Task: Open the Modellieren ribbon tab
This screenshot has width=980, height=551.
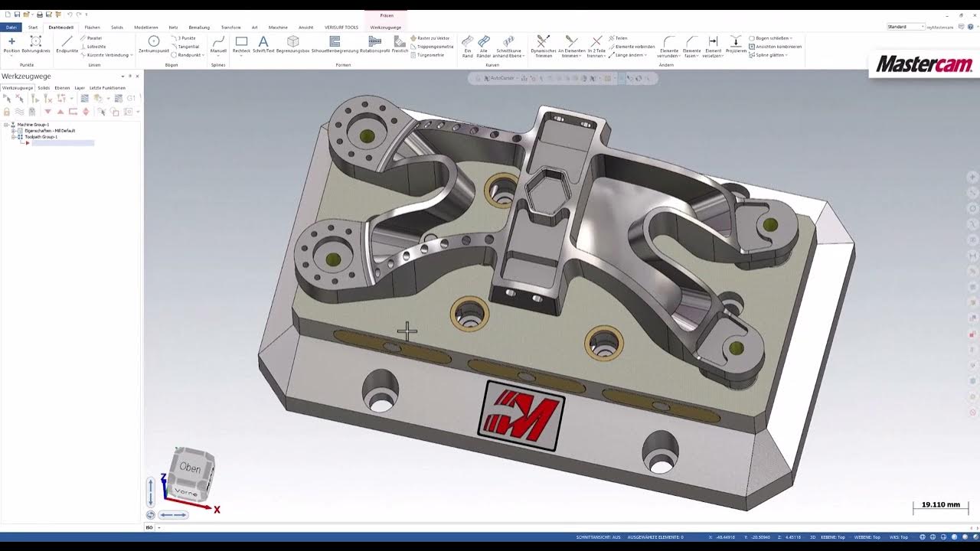Action: pyautogui.click(x=146, y=27)
